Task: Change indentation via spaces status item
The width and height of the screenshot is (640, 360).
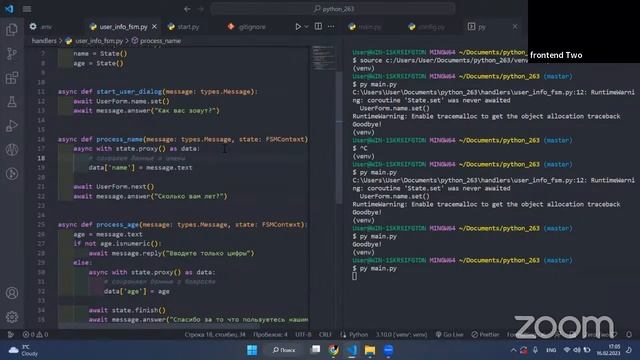Action: point(270,334)
